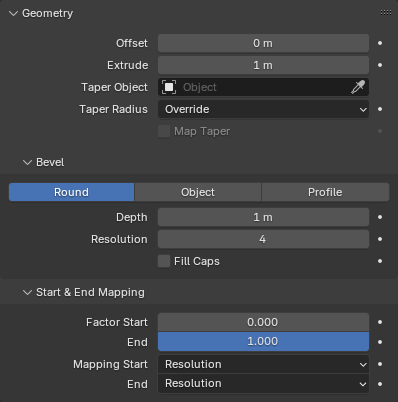Click the bevel Depth field
The width and height of the screenshot is (398, 402).
click(263, 217)
